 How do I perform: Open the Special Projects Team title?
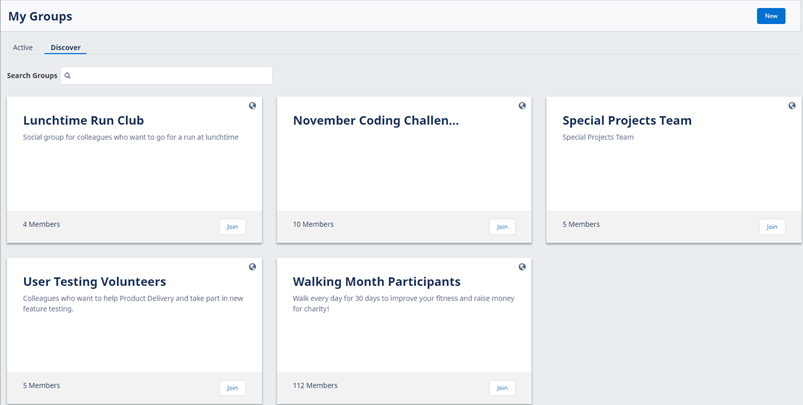(627, 121)
